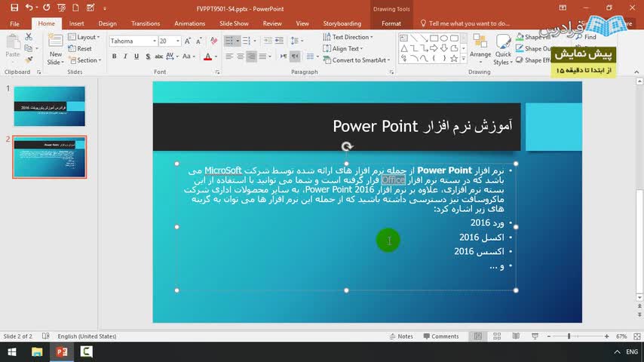Open the Transitions tab
The width and height of the screenshot is (644, 362).
[x=146, y=23]
